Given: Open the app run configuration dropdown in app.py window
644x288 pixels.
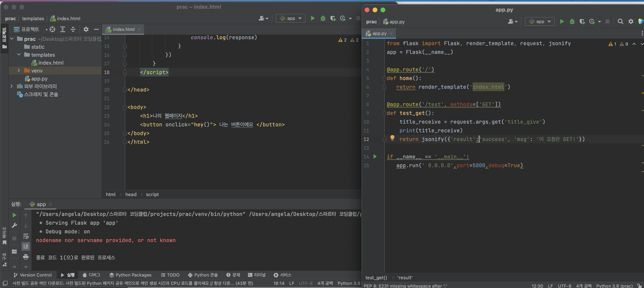Looking at the screenshot, I should (x=540, y=21).
